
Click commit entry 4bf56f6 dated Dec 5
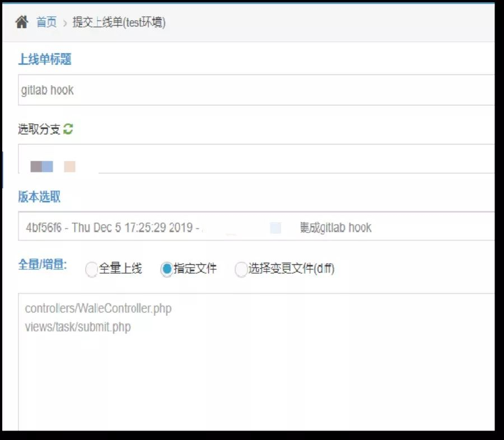coord(252,227)
